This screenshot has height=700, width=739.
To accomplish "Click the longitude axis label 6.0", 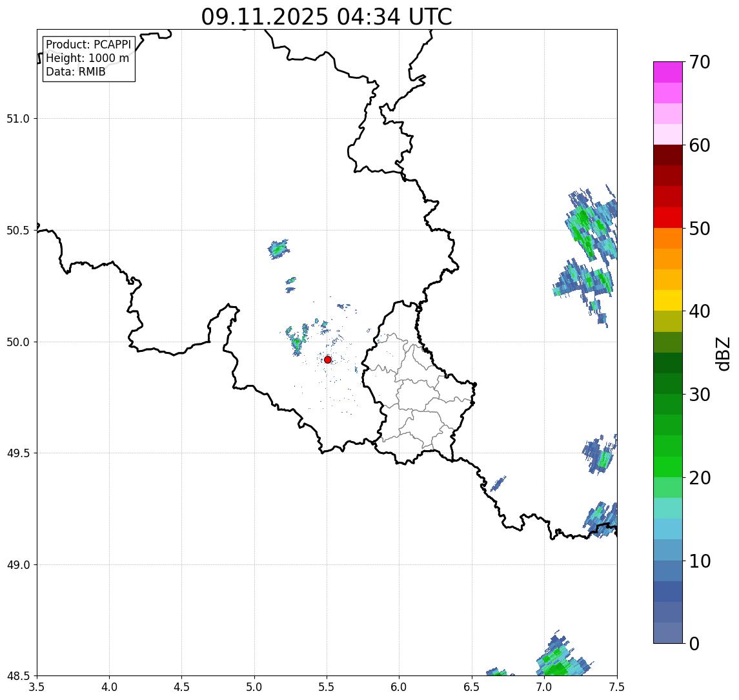I will click(400, 687).
